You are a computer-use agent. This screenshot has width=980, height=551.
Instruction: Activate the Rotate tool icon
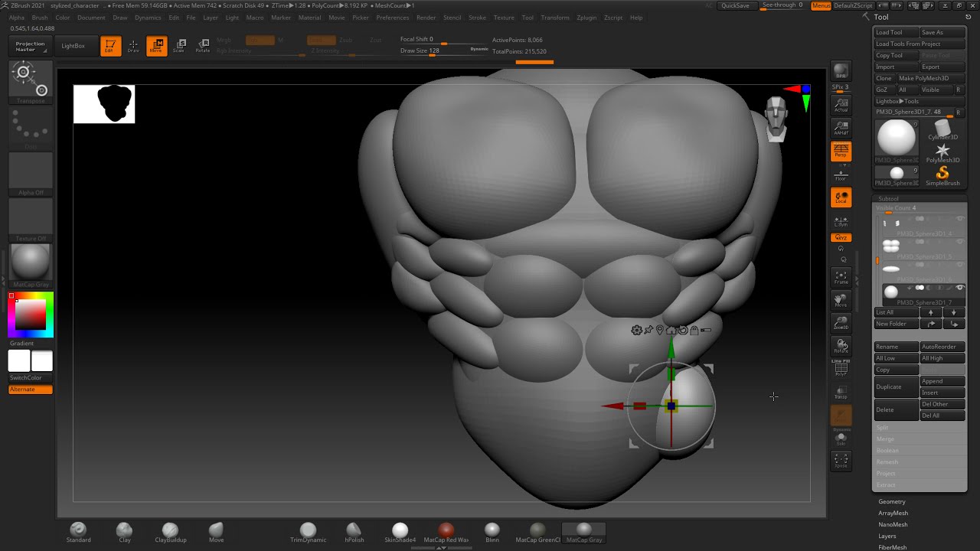point(202,46)
